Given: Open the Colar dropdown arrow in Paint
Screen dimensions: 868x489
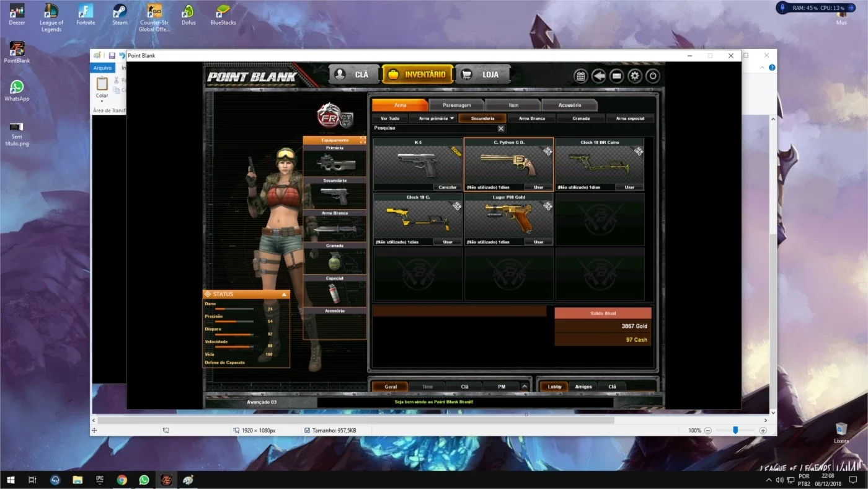Looking at the screenshot, I should pyautogui.click(x=102, y=101).
